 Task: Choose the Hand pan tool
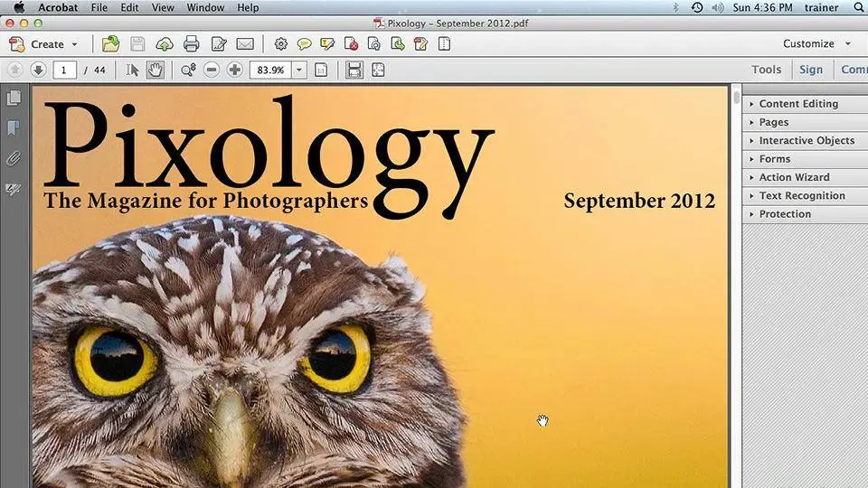click(156, 70)
